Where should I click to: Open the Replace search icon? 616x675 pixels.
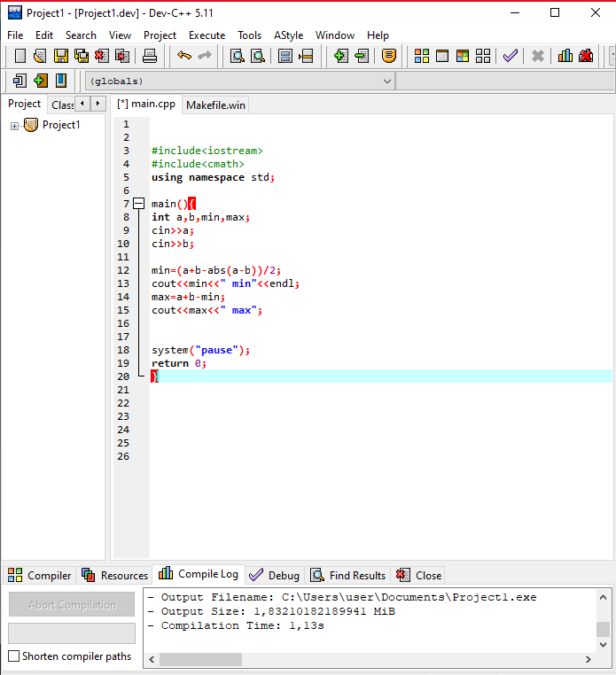[258, 56]
